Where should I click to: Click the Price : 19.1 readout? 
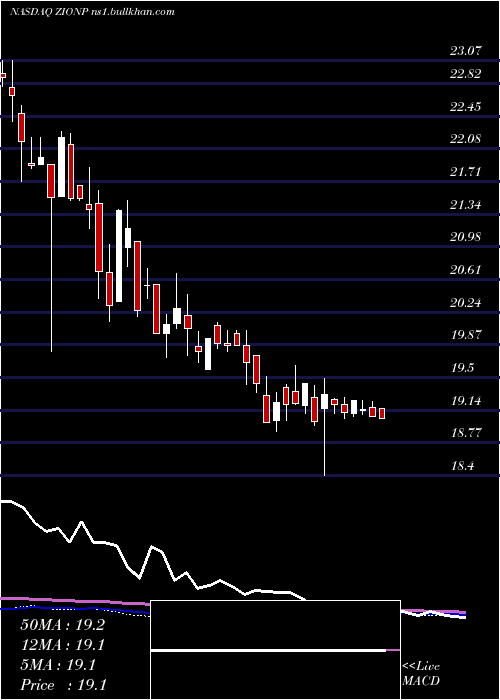(63, 685)
